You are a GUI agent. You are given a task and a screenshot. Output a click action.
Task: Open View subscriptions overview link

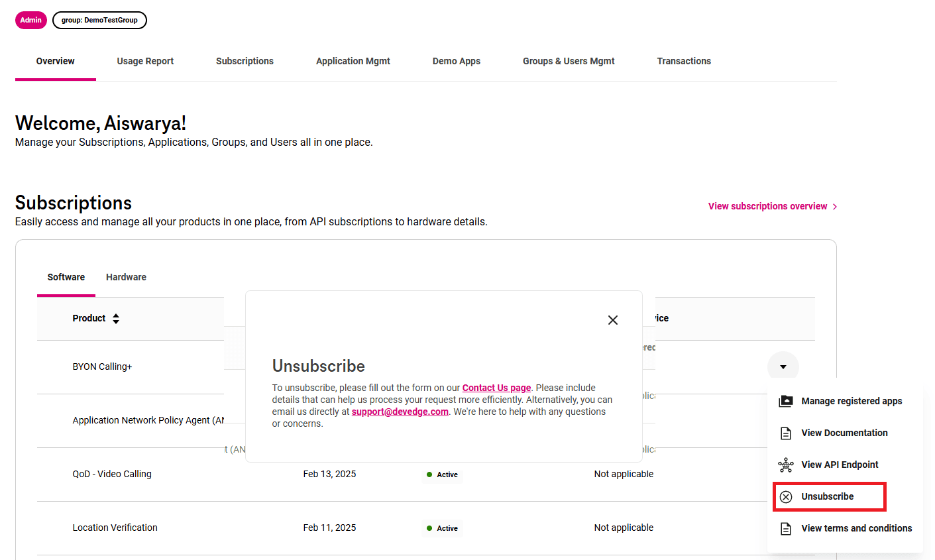[x=767, y=206]
